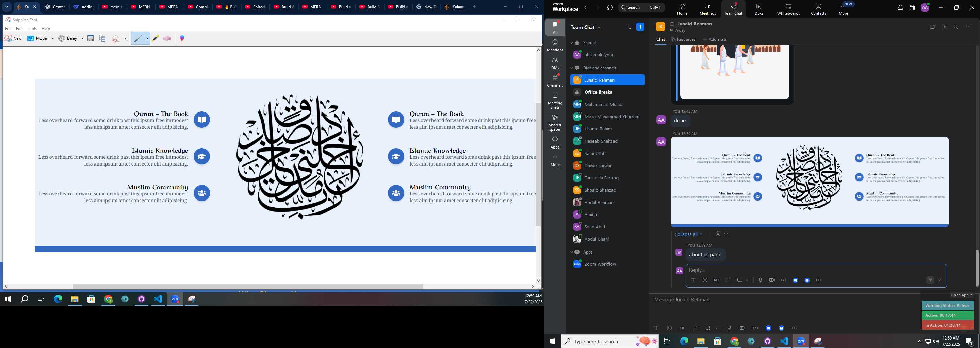This screenshot has width=980, height=348.
Task: Collapse the Starred section
Action: (571, 43)
